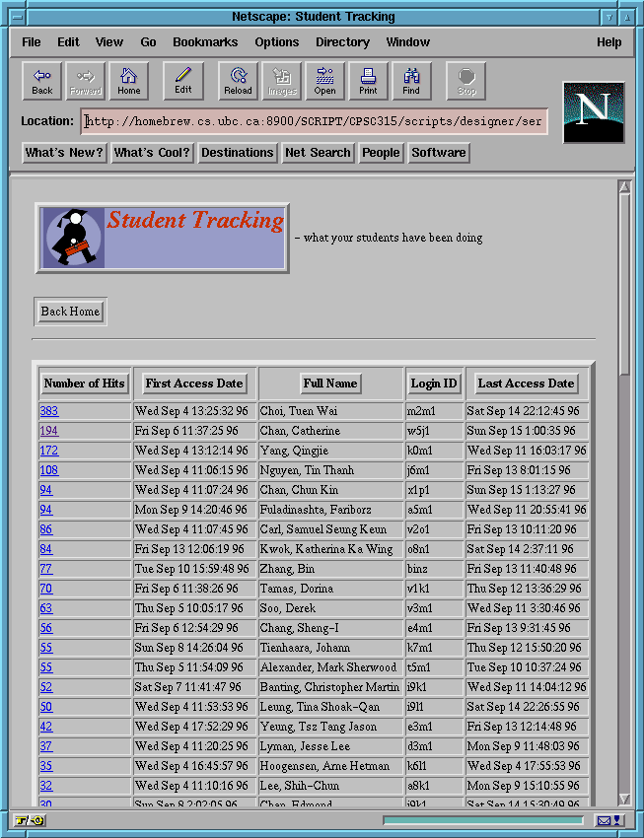Sort by Number of Hits header
Viewport: 644px width, 838px height.
(84, 384)
